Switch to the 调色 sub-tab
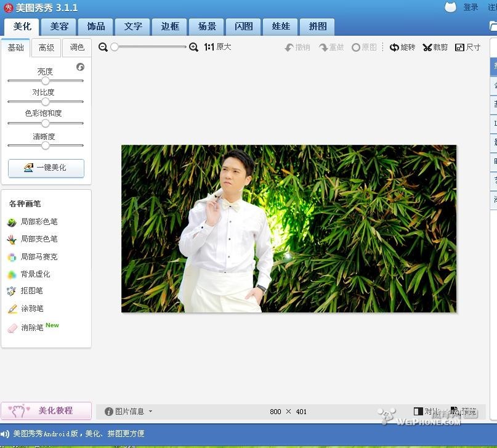This screenshot has width=497, height=448. (x=77, y=47)
